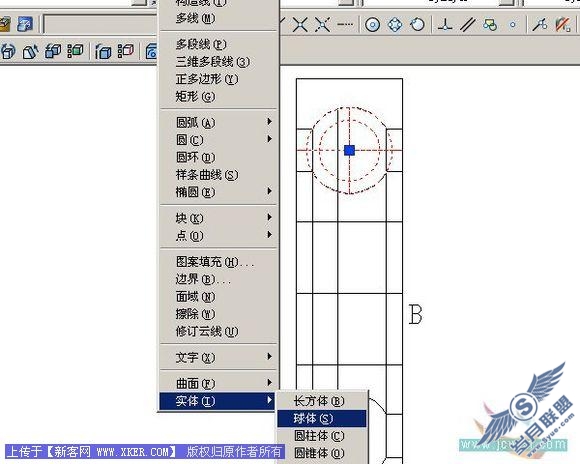The height and width of the screenshot is (464, 580).
Task: Click the empty toolbar command input field
Action: 101,24
